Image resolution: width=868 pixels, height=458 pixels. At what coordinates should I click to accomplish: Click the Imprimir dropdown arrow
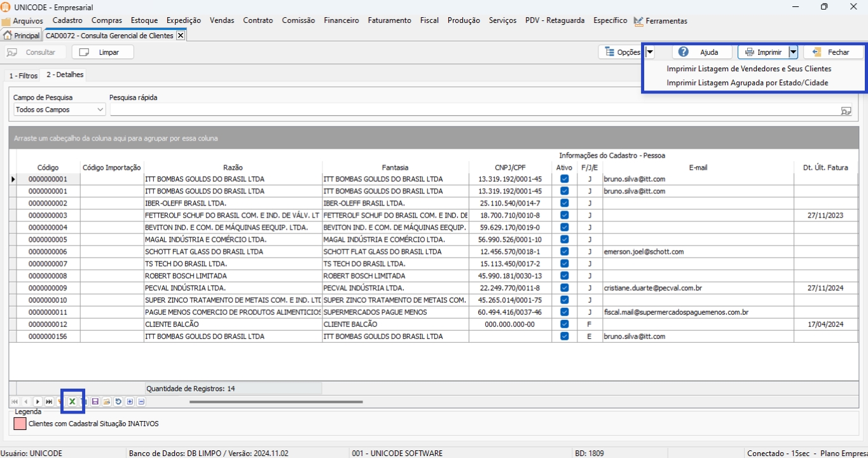(x=793, y=52)
